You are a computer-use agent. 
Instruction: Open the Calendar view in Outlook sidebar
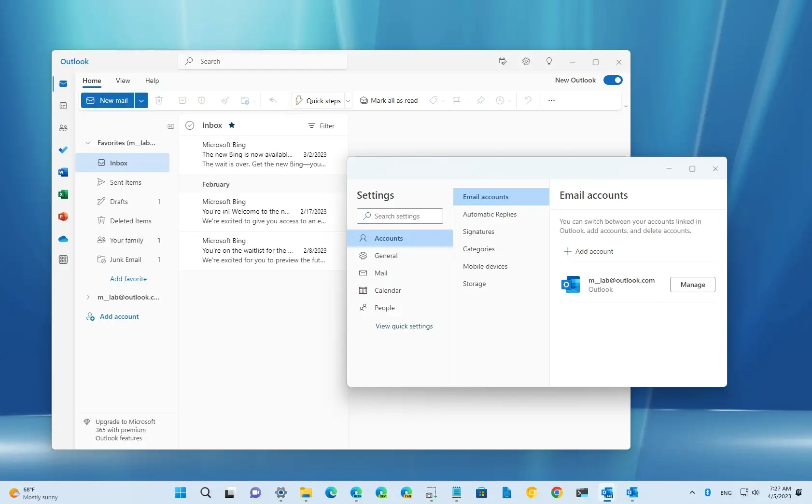[63, 106]
